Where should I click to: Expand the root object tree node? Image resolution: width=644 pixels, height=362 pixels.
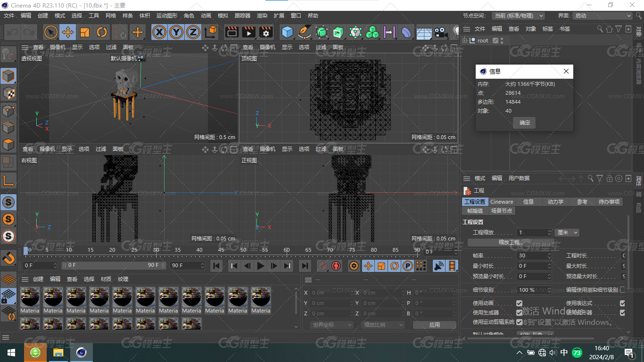(465, 41)
